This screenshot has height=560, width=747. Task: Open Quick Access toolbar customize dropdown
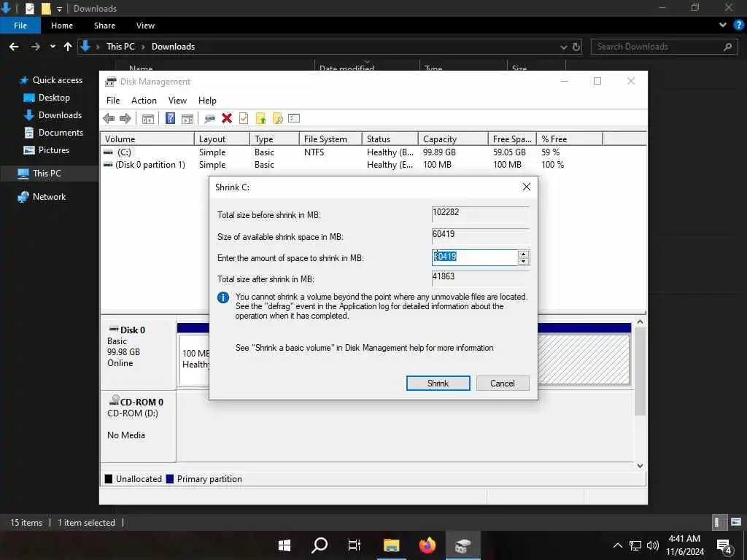click(59, 9)
